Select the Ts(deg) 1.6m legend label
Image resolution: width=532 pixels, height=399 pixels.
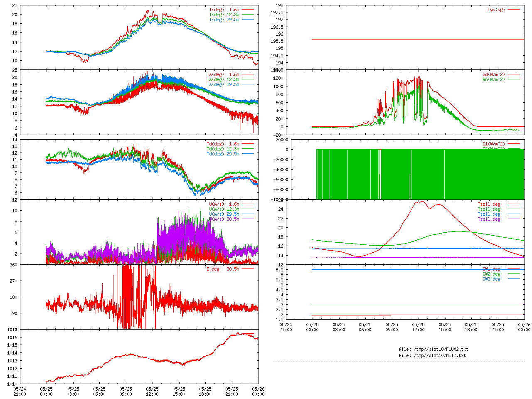pyautogui.click(x=223, y=75)
